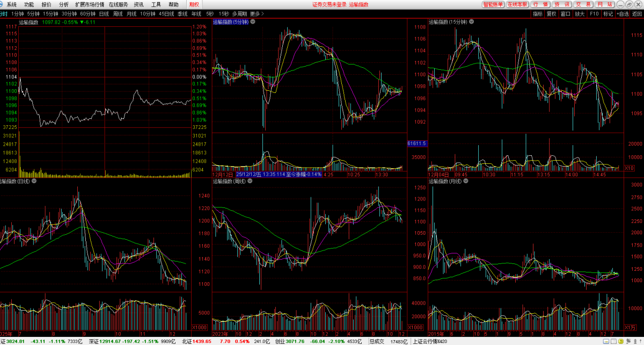Image resolution: width=644 pixels, height=345 pixels.
Task: Expand the 运输指数(15分钟) chart dropdown
Action: point(471,22)
